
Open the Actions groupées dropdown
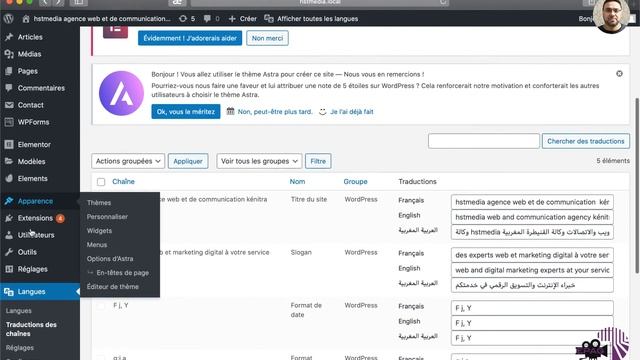tap(128, 161)
